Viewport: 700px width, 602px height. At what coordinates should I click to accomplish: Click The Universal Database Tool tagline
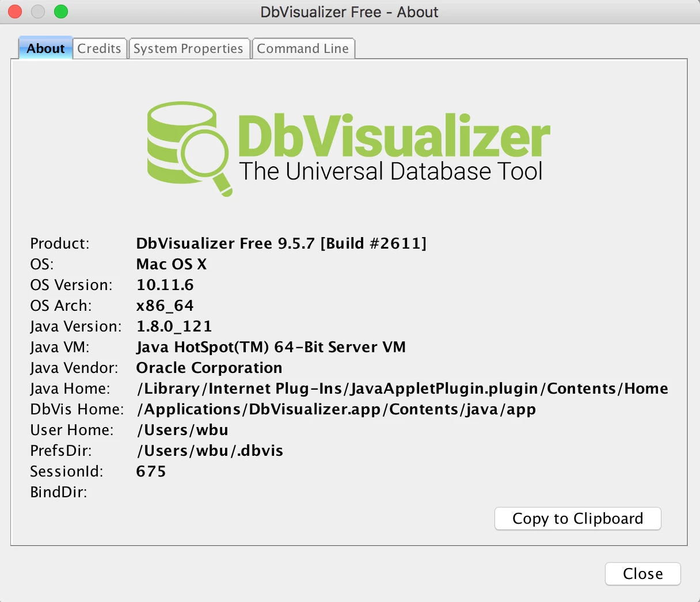[391, 172]
